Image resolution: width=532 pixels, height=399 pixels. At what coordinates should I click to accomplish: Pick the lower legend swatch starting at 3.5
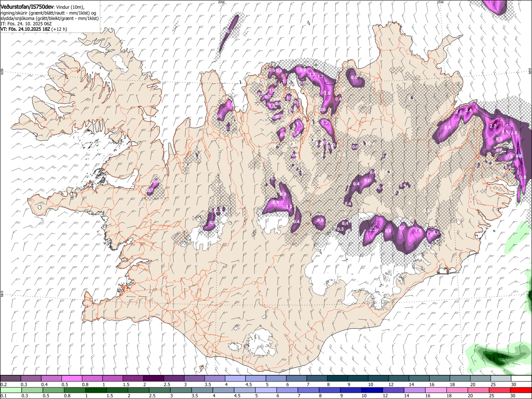click(202, 390)
